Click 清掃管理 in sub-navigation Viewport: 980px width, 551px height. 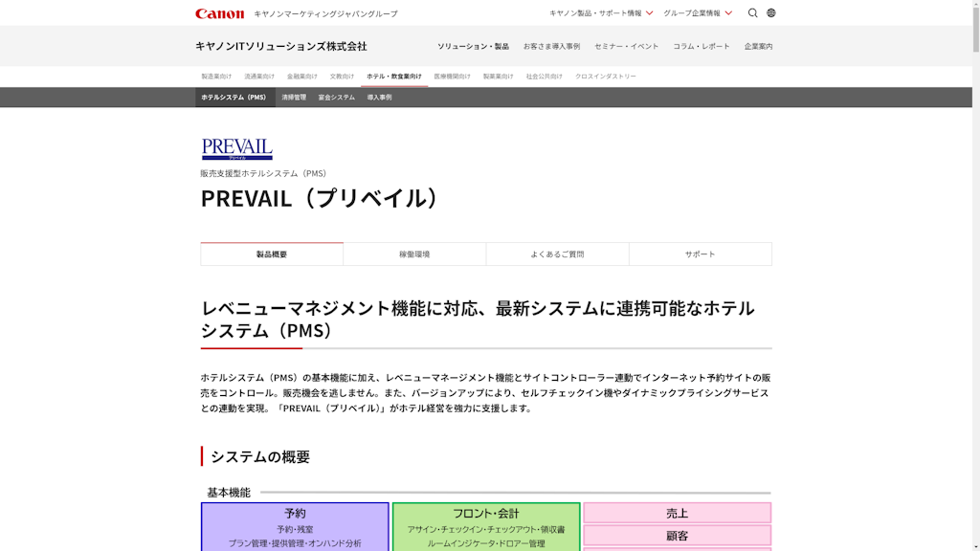point(294,98)
